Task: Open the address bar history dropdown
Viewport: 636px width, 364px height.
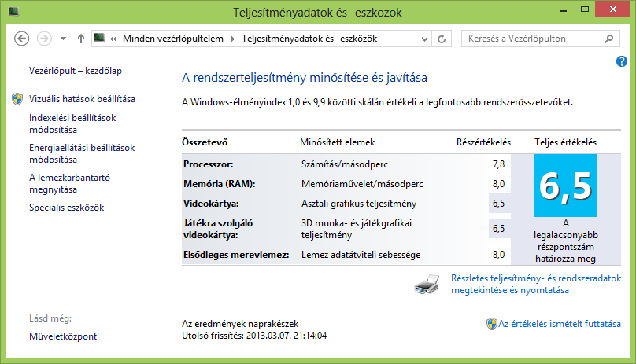Action: 424,39
